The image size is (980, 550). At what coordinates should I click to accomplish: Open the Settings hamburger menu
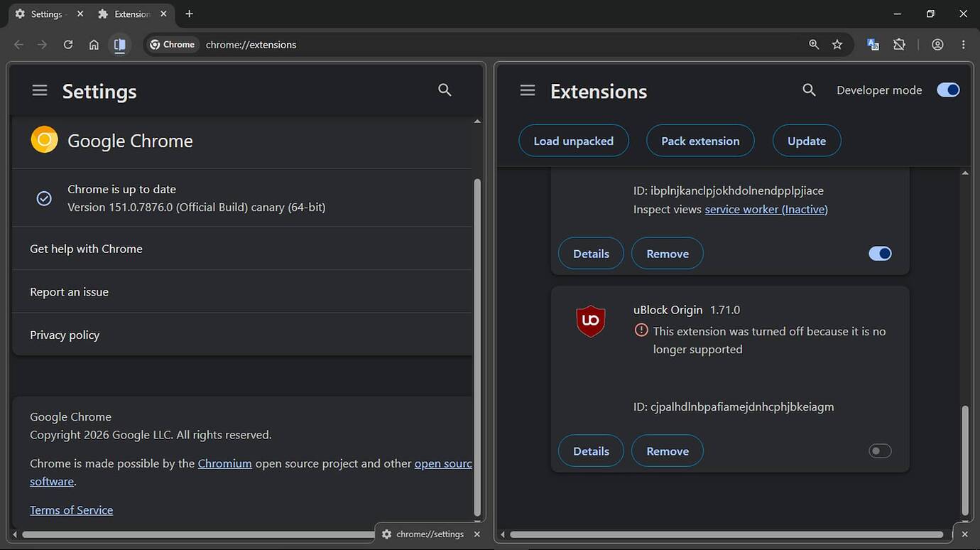[x=40, y=90]
